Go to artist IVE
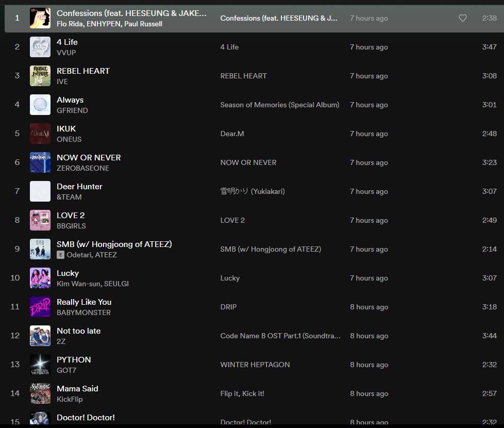 62,81
